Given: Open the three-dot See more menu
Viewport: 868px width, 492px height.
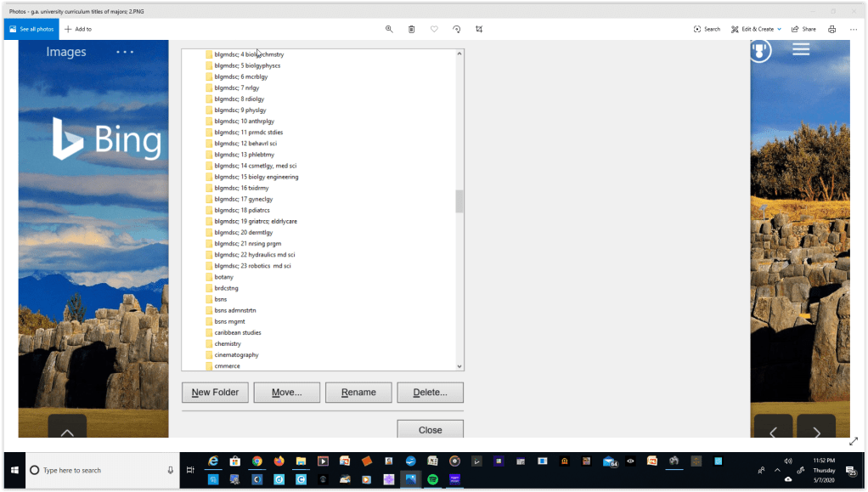Looking at the screenshot, I should click(854, 29).
